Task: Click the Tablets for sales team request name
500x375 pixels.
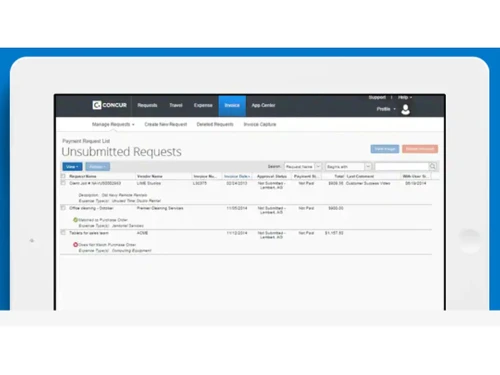Action: coord(89,233)
